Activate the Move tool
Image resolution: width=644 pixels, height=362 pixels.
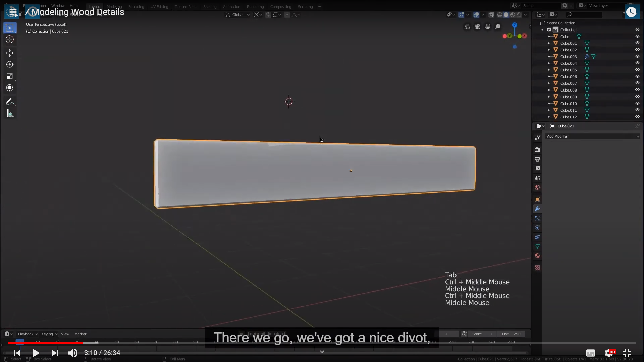pos(10,53)
